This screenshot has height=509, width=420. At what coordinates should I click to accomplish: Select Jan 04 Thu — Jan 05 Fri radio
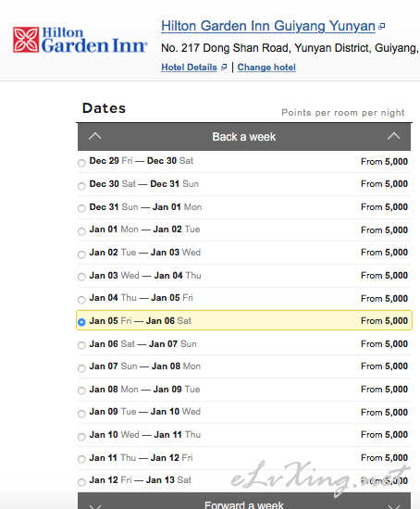(81, 300)
